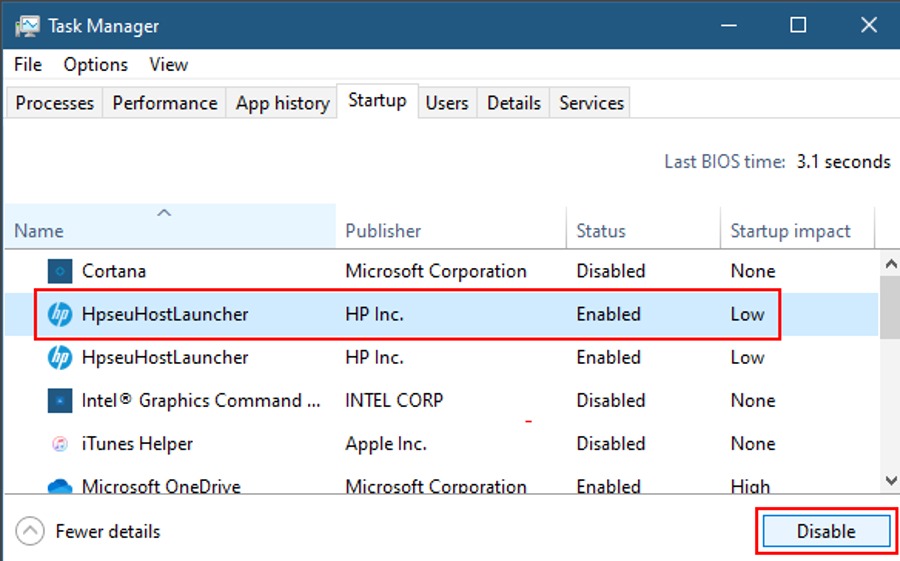Image resolution: width=900 pixels, height=561 pixels.
Task: Collapse view with Fewer details chevron
Action: point(30,531)
